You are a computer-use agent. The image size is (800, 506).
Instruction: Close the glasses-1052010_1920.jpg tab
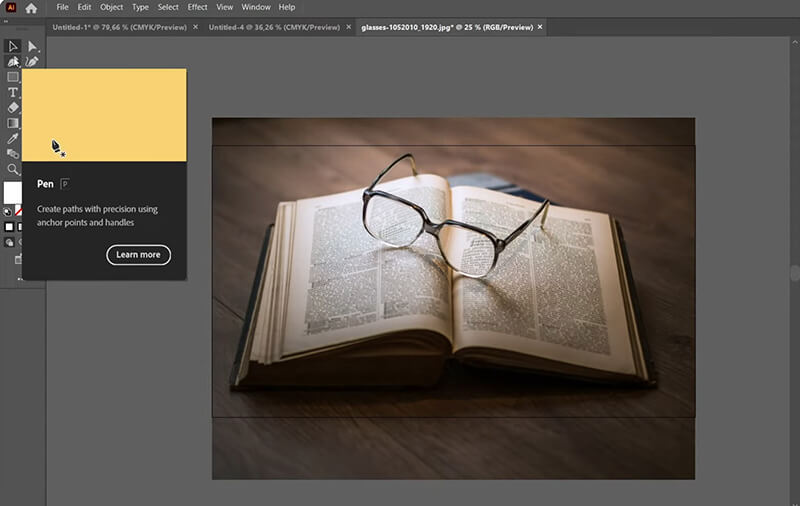[540, 27]
